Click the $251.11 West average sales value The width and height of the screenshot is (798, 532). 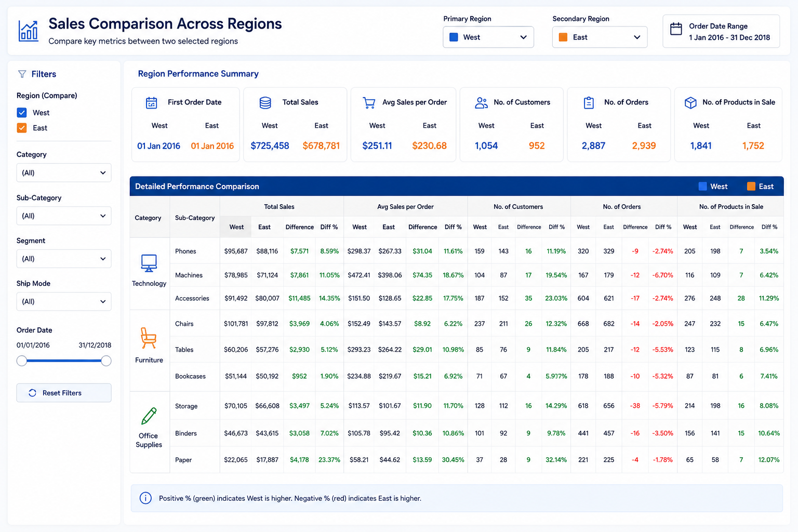click(x=377, y=146)
